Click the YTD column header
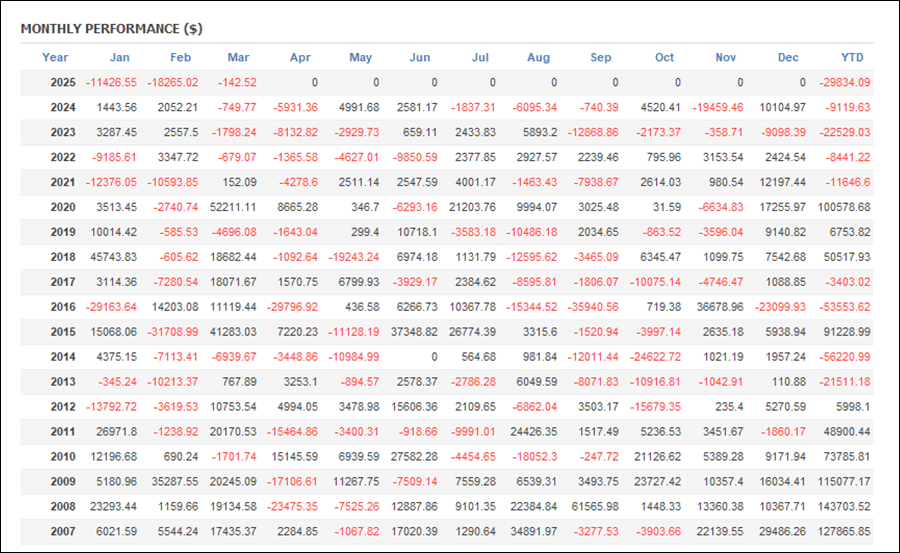The image size is (900, 553). pos(852,57)
